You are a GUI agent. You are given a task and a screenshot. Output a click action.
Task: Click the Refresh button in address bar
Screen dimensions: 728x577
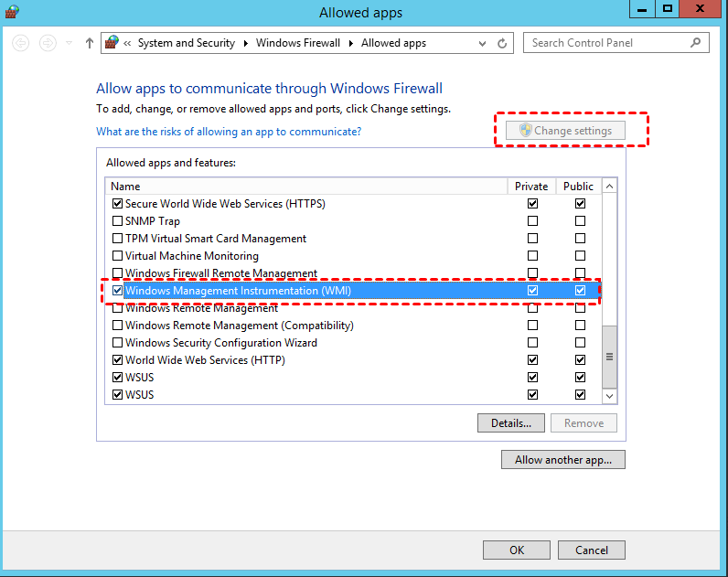(502, 43)
